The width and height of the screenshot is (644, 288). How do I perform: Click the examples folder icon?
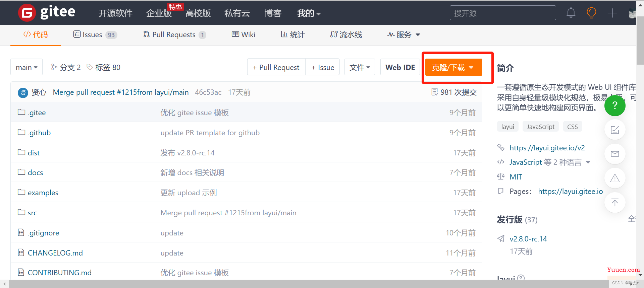coord(21,192)
